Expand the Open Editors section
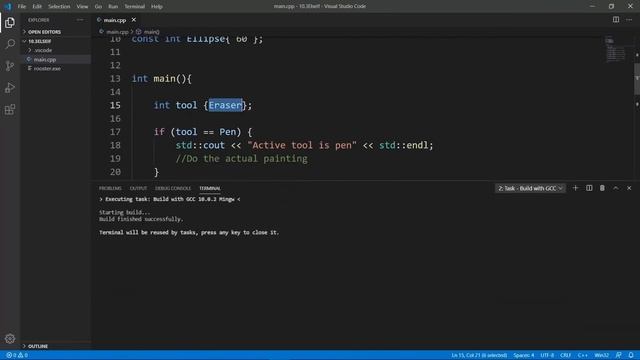The width and height of the screenshot is (640, 360). click(44, 32)
